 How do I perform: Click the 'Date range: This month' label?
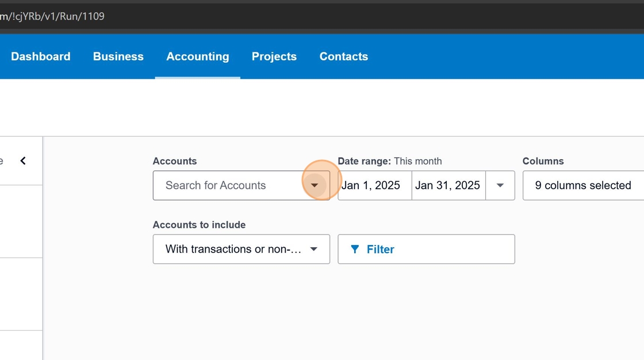pos(390,161)
